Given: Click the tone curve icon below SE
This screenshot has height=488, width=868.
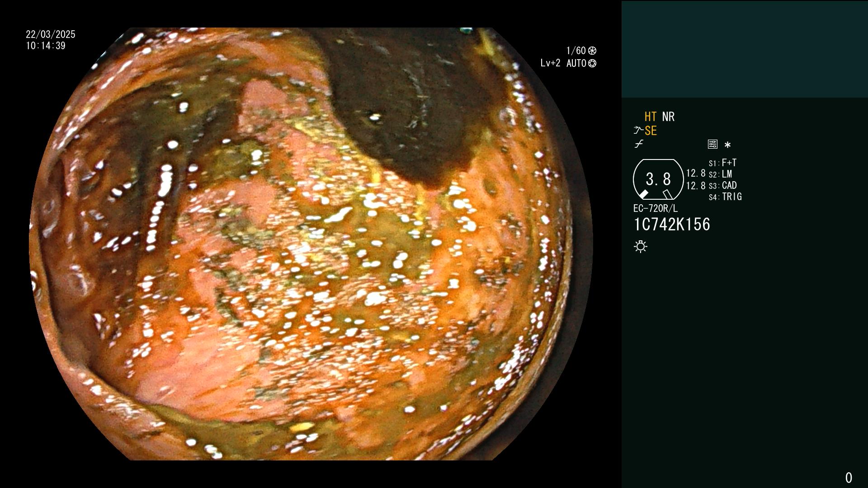Looking at the screenshot, I should coord(639,144).
